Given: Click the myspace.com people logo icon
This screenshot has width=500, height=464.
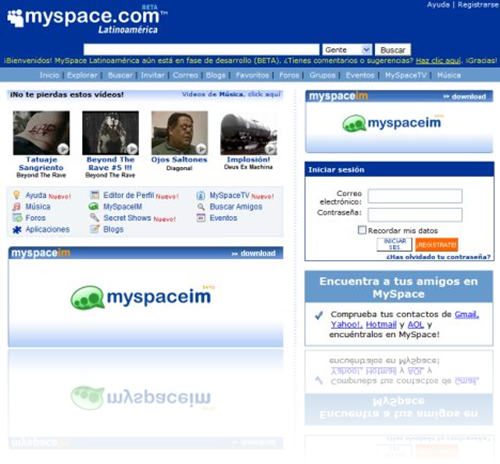Looking at the screenshot, I should (x=16, y=18).
